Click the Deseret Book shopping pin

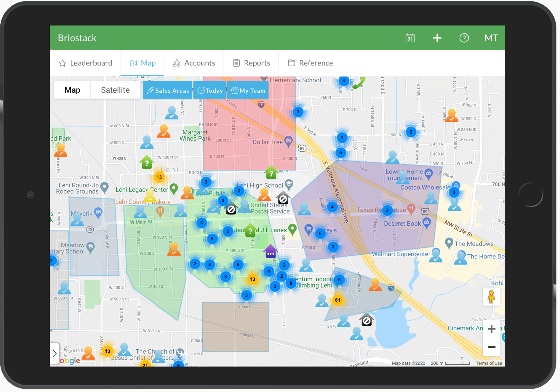(x=426, y=223)
